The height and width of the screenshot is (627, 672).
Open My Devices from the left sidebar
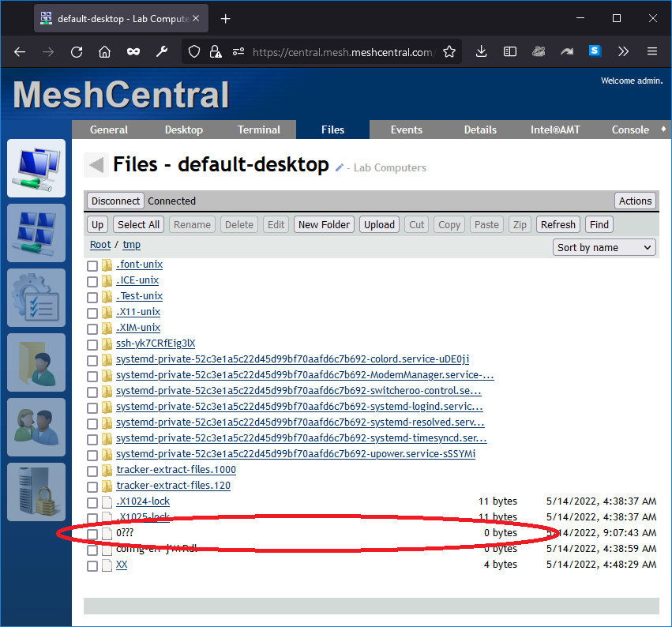click(36, 168)
